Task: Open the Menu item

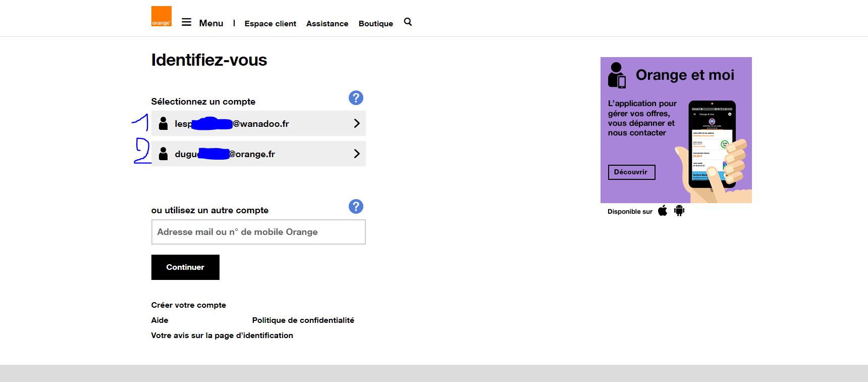Action: coord(211,23)
